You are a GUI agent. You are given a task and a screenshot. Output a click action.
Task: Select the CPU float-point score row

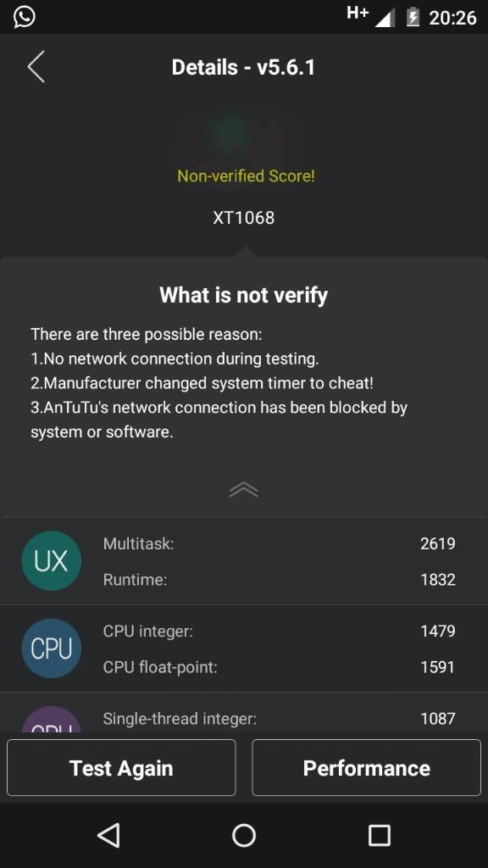coord(279,667)
